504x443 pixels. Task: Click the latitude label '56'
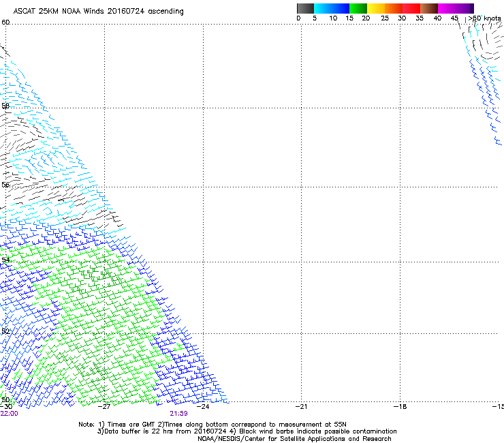click(5, 185)
